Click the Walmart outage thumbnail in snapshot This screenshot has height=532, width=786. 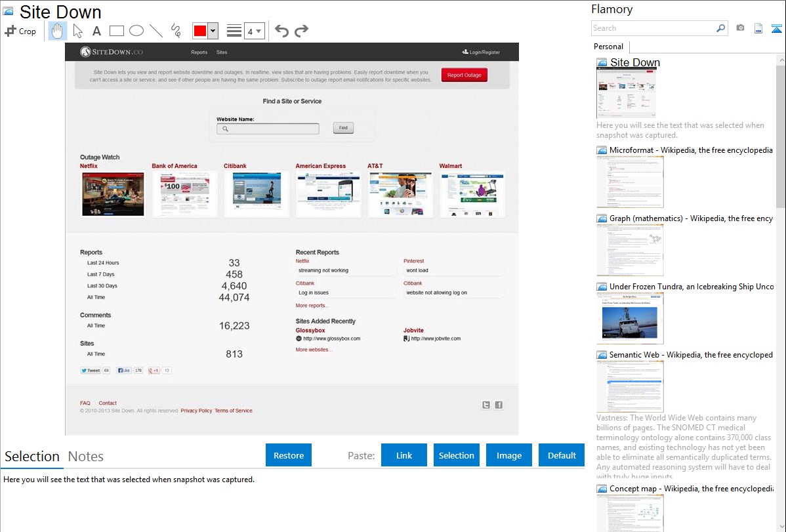point(472,194)
